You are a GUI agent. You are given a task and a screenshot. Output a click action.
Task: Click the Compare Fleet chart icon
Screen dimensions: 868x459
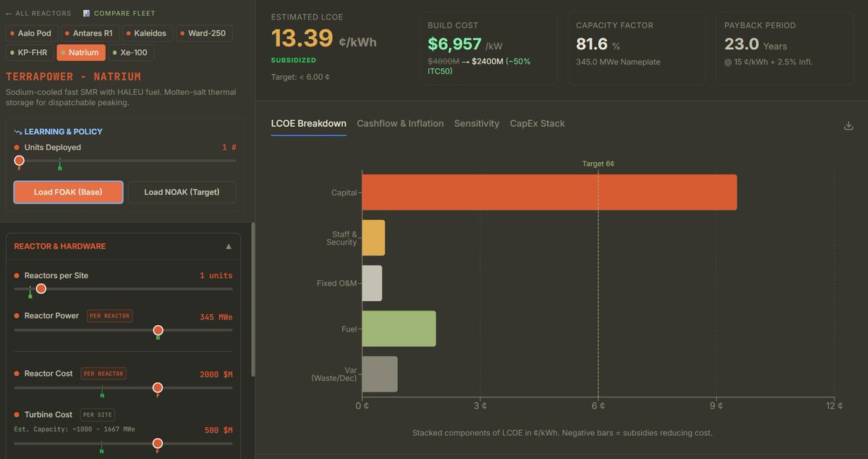tap(87, 13)
